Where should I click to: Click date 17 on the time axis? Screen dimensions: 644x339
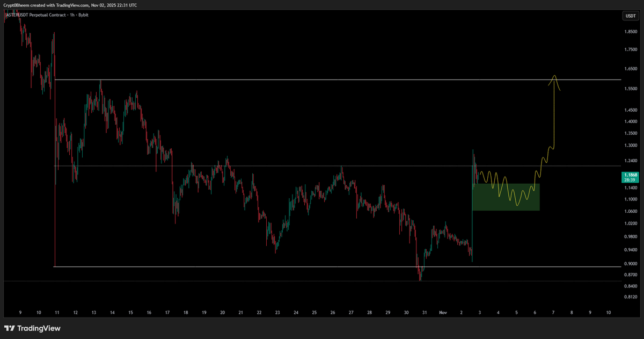167,312
